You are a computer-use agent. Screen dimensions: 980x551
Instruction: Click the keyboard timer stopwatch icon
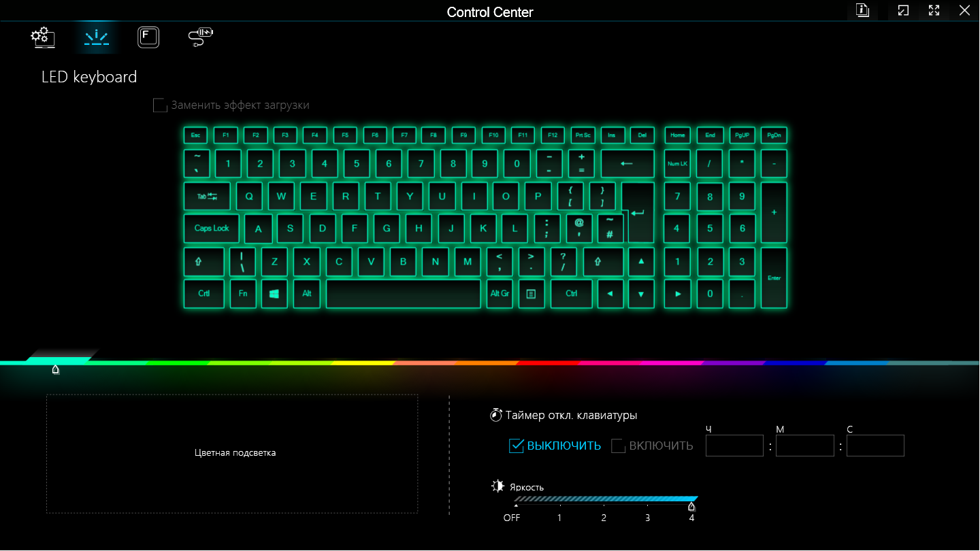coord(496,415)
